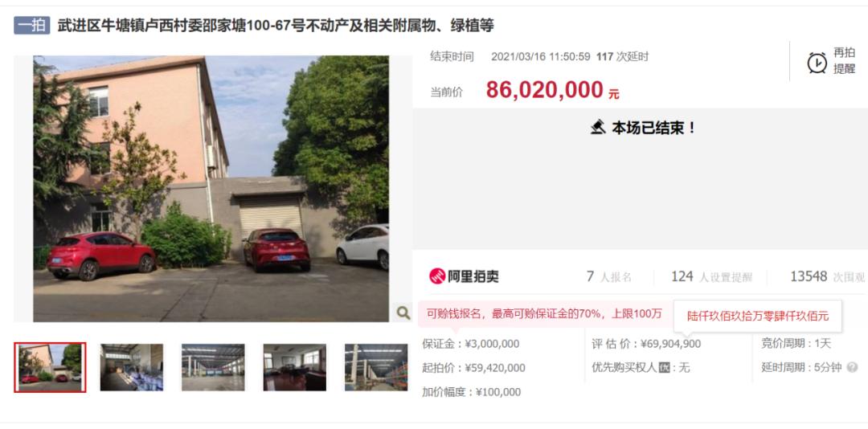Screen dimensions: 868x429
Task: Click the 124 人设置提醒 reminder count
Action: coord(711,277)
